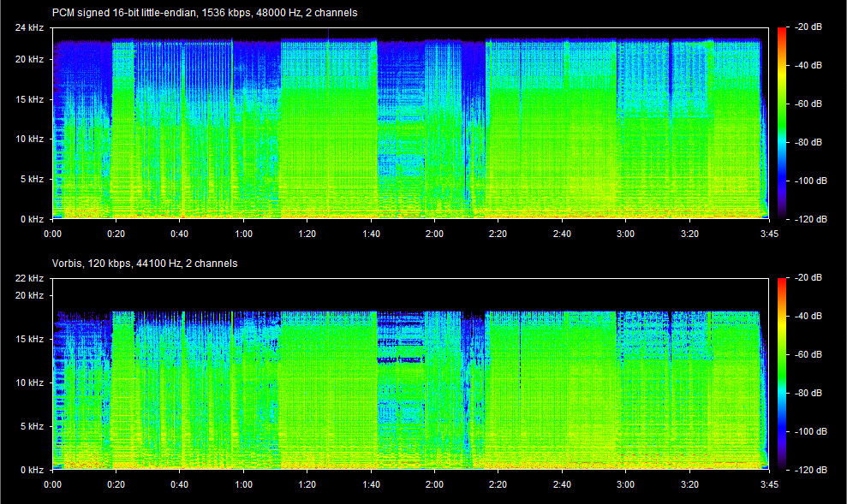847x504 pixels.
Task: Click the 3:45 end marker on top timeline
Action: pos(770,232)
